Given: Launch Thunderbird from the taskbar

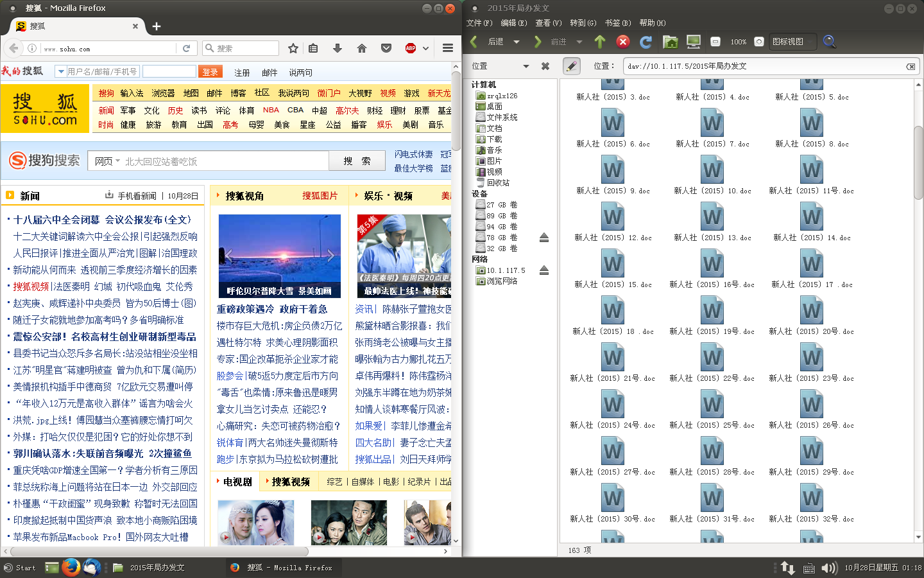Looking at the screenshot, I should (91, 568).
